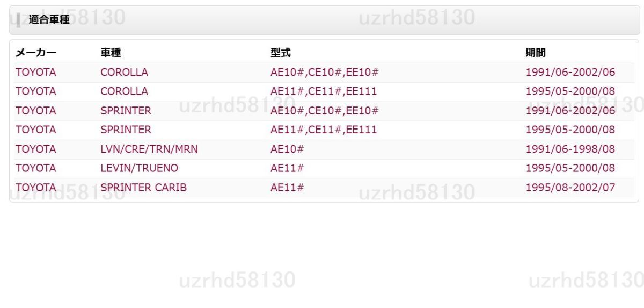This screenshot has height=308, width=644.
Task: Select AE10# code in the LVN/CRE/TRN/MRN row
Action: [x=287, y=149]
